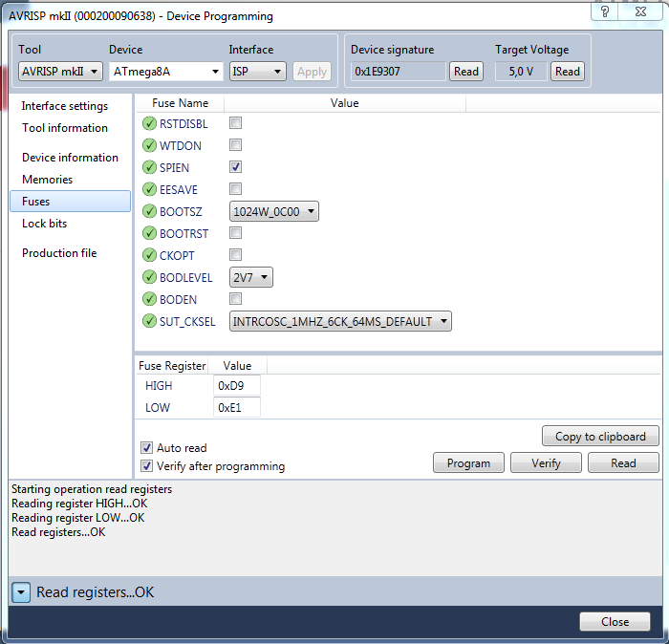Open the Production file page
The height and width of the screenshot is (644, 669).
click(59, 253)
